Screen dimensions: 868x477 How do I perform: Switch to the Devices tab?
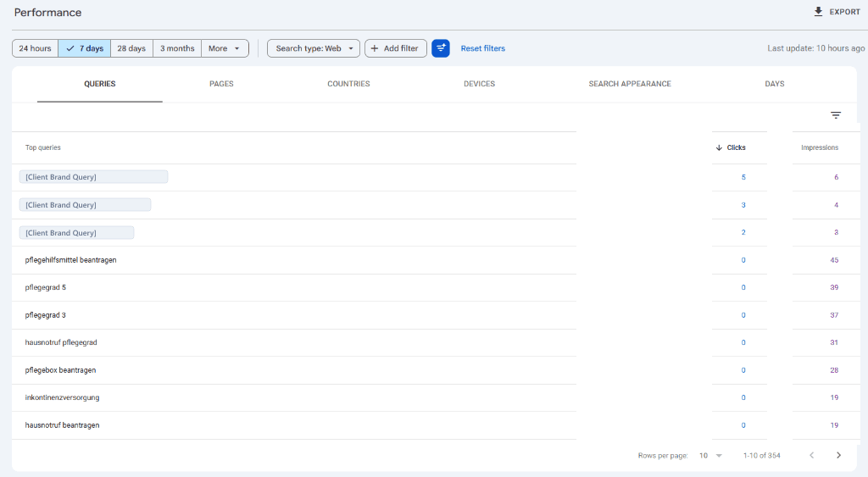click(x=480, y=84)
